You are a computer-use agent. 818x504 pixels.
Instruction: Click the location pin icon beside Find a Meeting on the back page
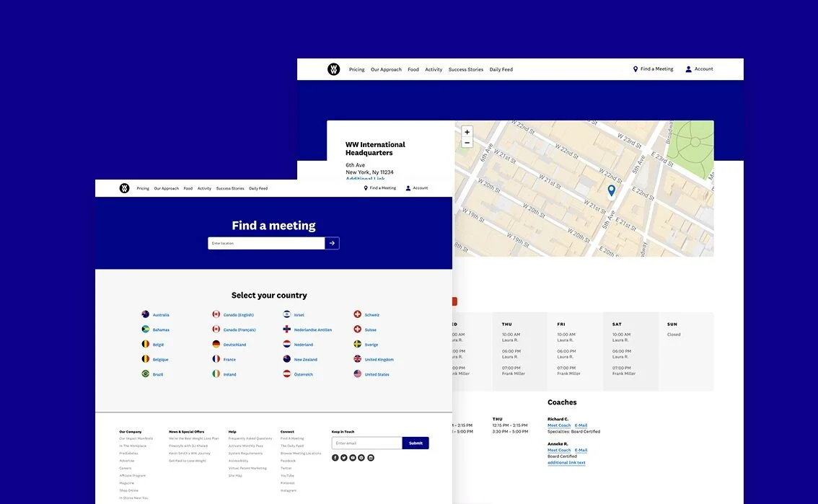(x=635, y=68)
